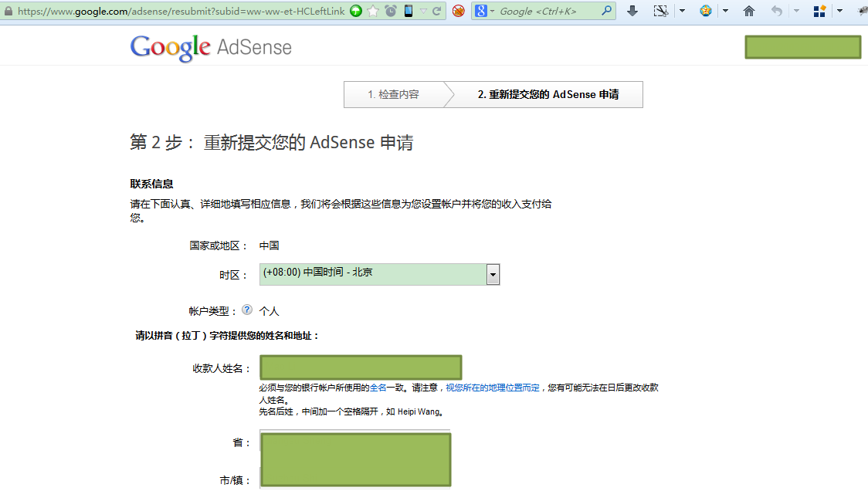
Task: Click the mobile phone icon in address bar
Action: 409,11
